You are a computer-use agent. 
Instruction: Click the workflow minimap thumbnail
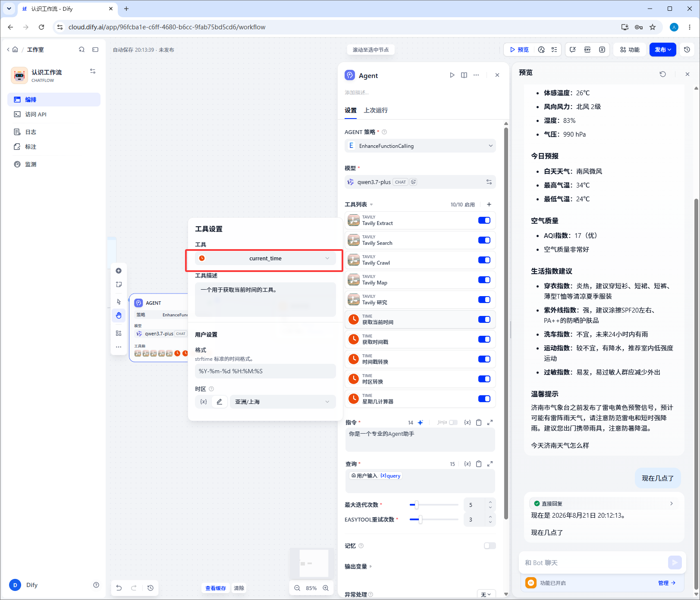[311, 563]
